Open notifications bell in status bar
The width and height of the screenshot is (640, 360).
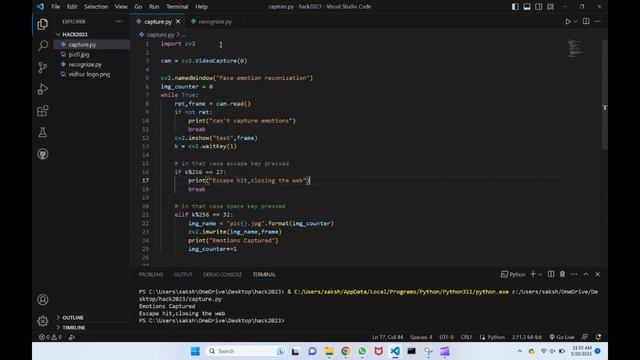click(x=598, y=337)
